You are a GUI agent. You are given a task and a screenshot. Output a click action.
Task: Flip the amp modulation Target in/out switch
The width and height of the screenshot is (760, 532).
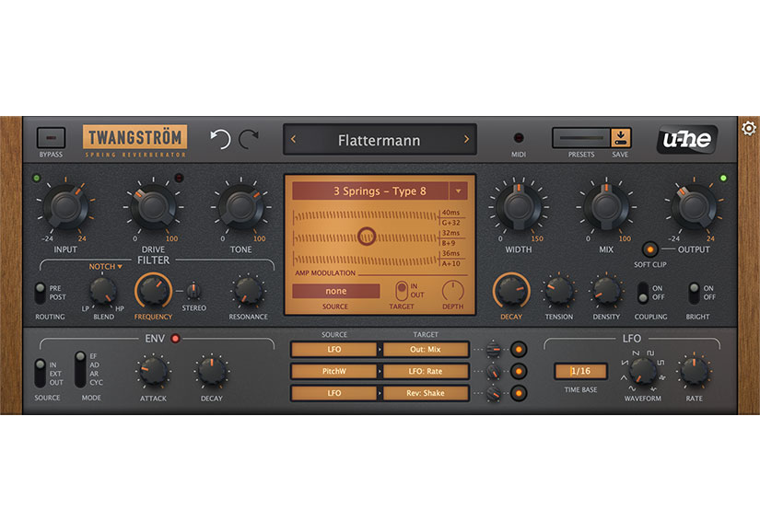[402, 291]
